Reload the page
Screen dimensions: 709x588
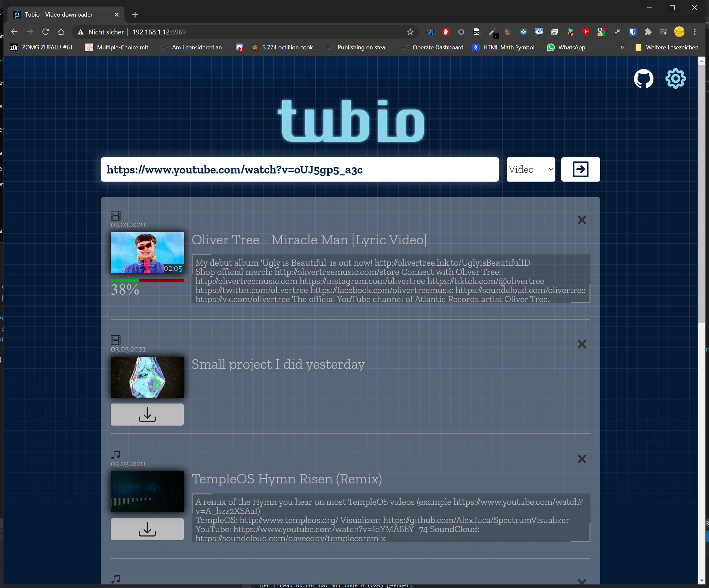(45, 32)
